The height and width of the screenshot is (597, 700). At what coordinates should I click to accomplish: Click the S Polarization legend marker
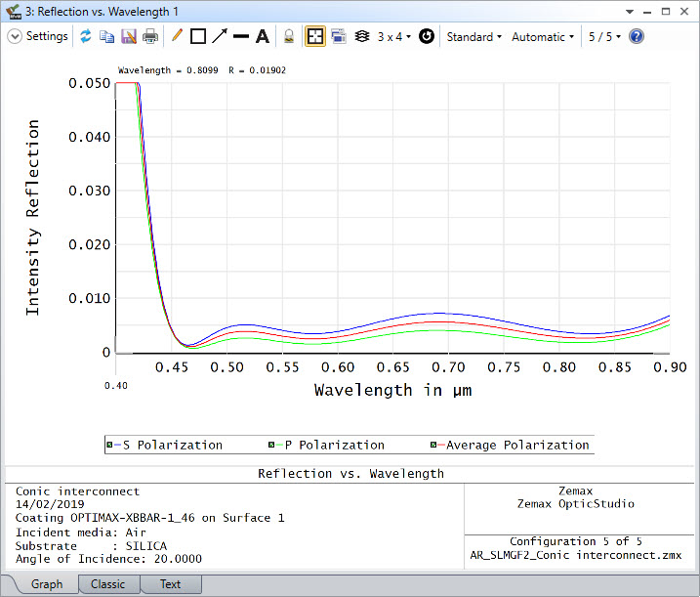109,445
